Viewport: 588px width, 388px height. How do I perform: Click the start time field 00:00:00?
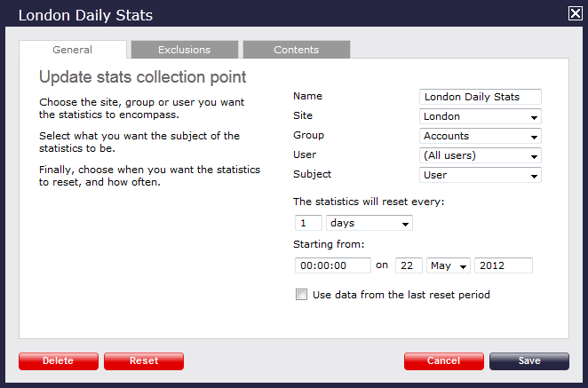332,265
